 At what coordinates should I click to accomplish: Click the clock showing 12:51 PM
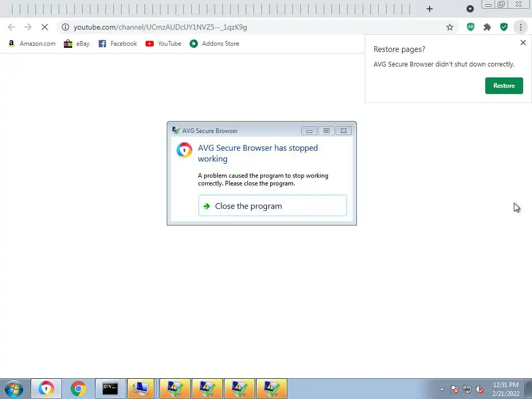click(506, 385)
